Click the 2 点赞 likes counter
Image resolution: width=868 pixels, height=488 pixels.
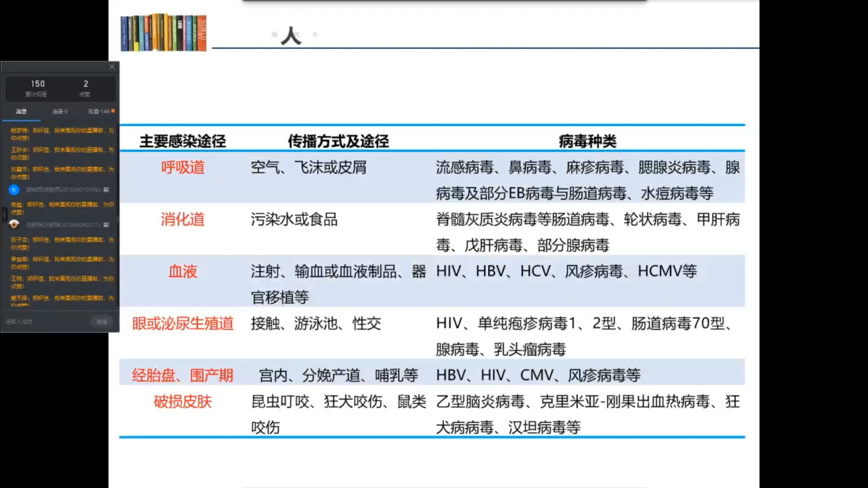coord(85,88)
